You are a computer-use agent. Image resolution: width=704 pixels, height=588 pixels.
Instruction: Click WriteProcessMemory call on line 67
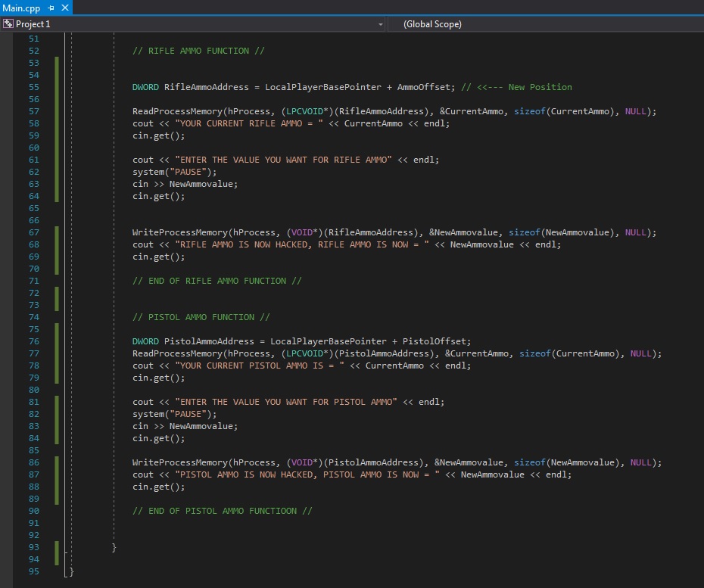[180, 232]
